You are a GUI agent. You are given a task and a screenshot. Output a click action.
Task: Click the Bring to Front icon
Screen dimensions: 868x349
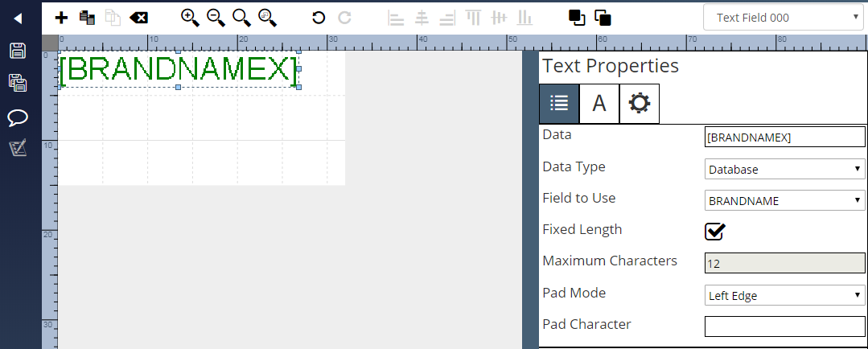pyautogui.click(x=577, y=18)
